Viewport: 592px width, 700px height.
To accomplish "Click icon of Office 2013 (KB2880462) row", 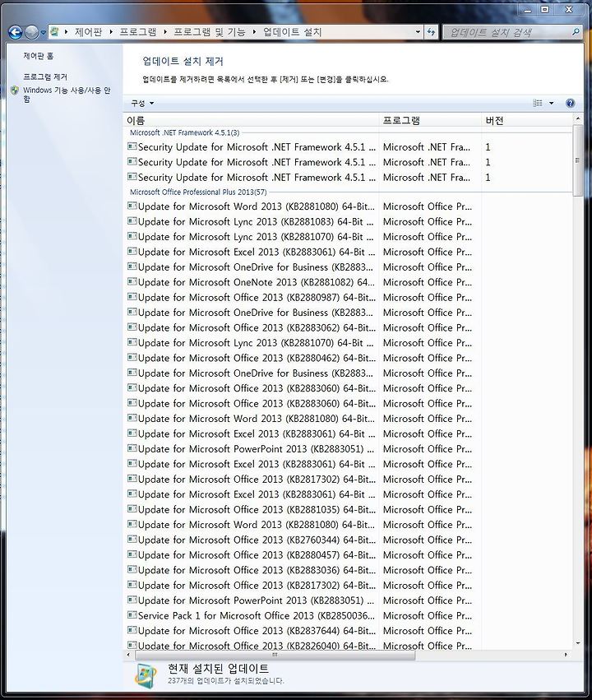I will click(132, 358).
